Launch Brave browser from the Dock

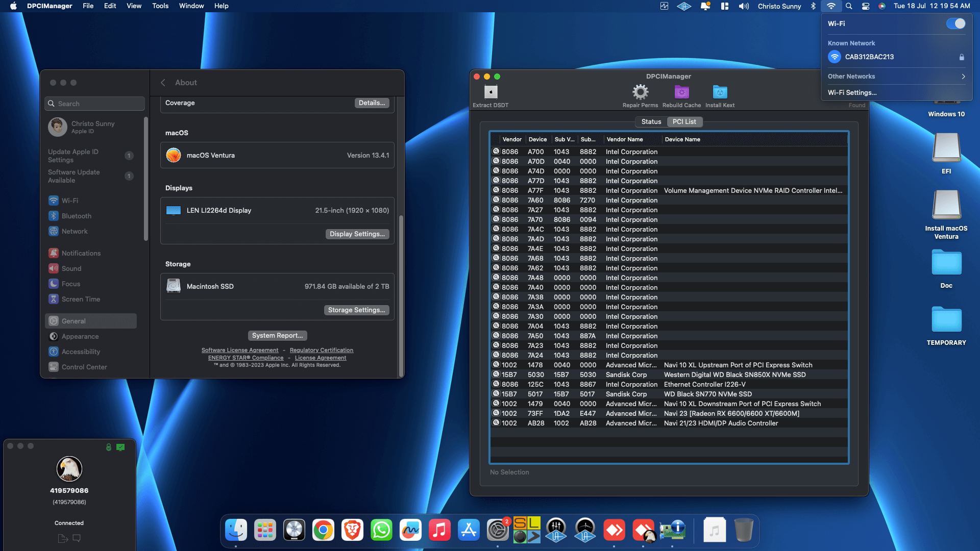pyautogui.click(x=352, y=530)
